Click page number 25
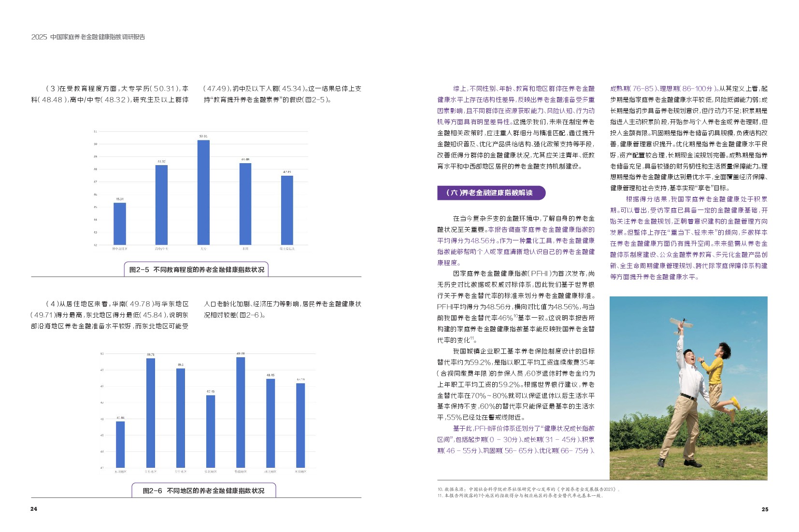The width and height of the screenshot is (799, 532). click(765, 509)
